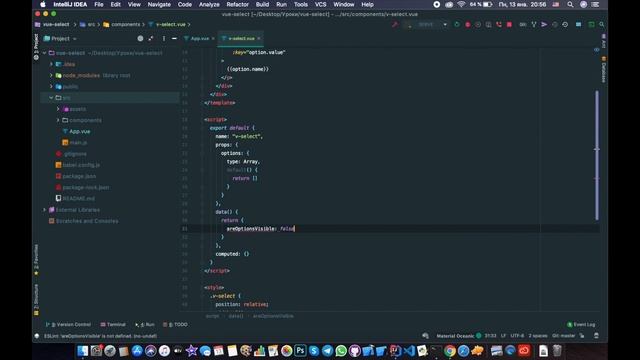Click the collapse-all arrows icon in Project panel
The height and width of the screenshot is (360, 640).
[x=151, y=38]
